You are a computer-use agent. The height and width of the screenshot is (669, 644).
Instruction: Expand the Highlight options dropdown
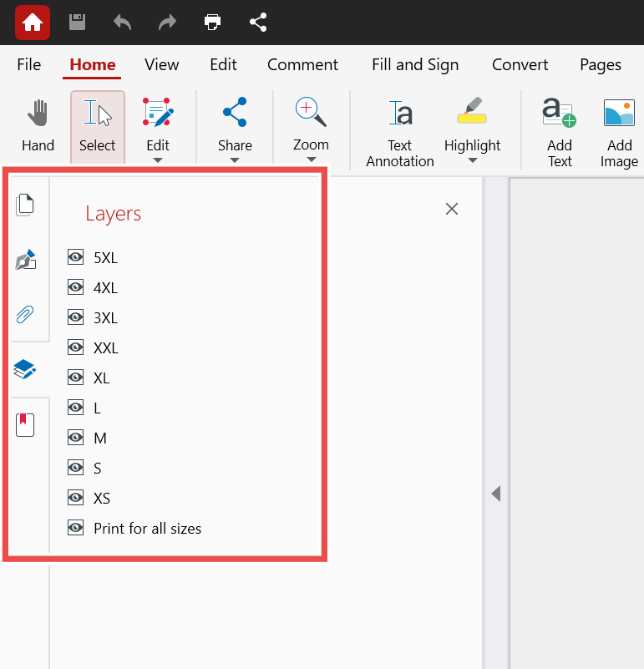coord(472,160)
